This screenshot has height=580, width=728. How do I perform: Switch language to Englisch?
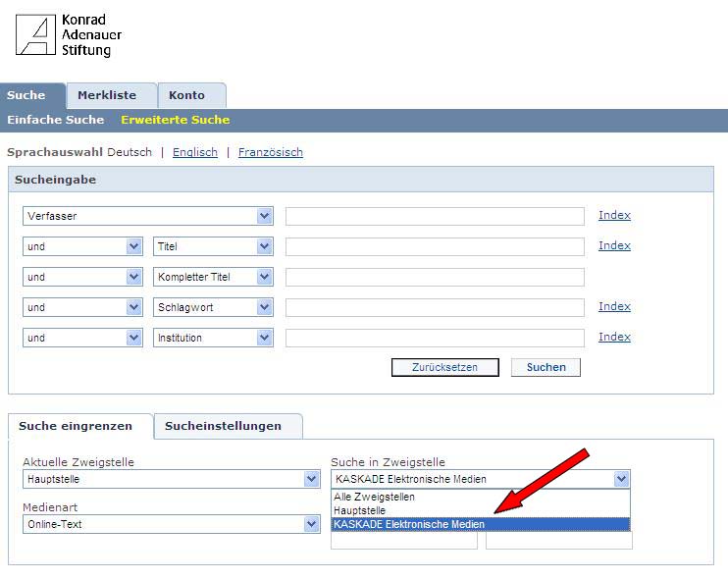coord(194,152)
